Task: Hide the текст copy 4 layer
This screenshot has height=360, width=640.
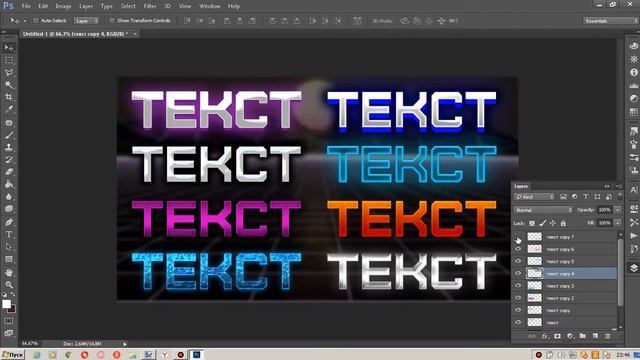Action: coord(518,273)
